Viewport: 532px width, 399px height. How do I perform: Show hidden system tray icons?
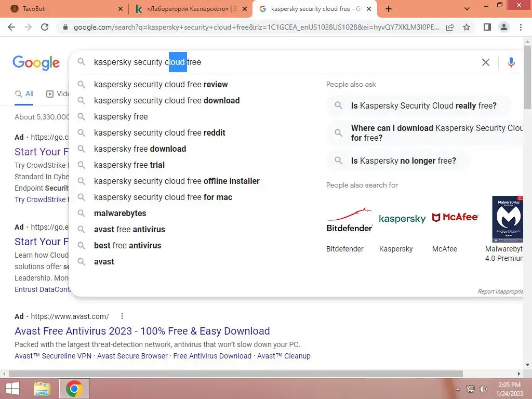point(458,389)
